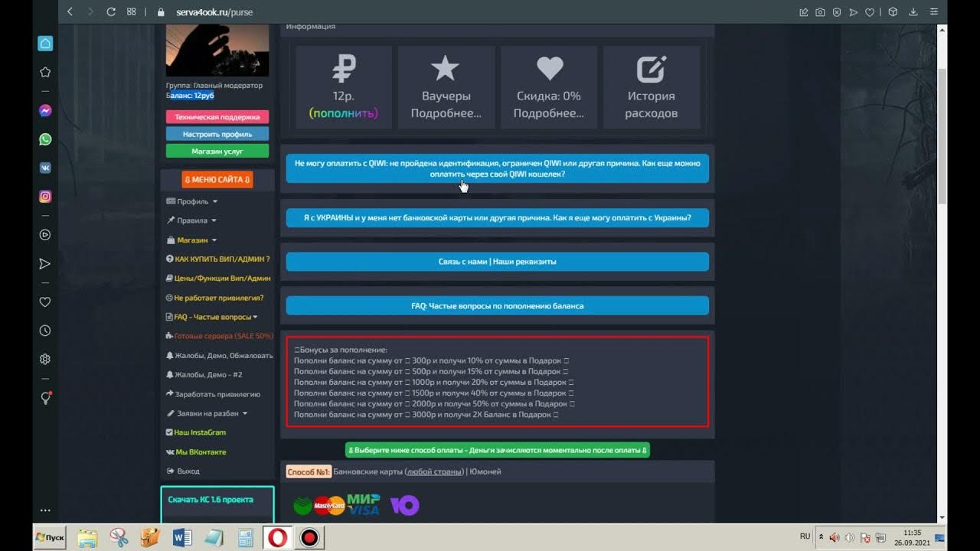Open the Пуск start button

[50, 537]
